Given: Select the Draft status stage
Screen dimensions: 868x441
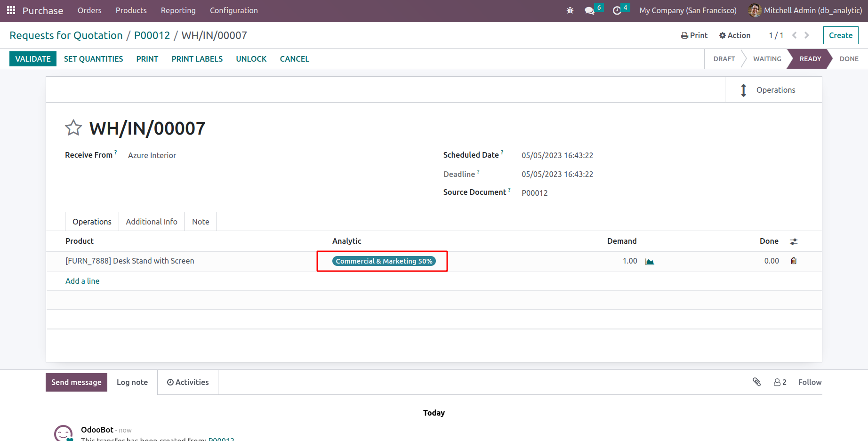Looking at the screenshot, I should (x=724, y=59).
